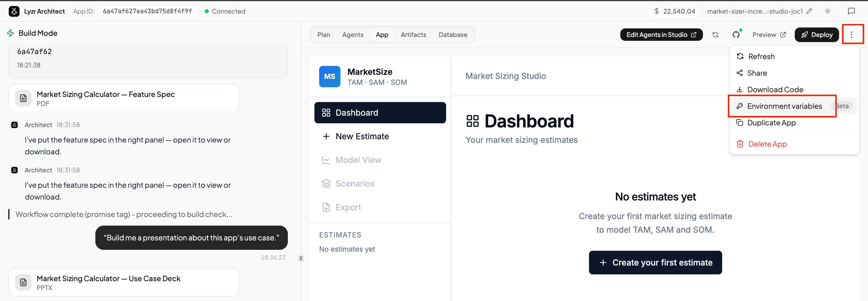Click the circular refresh icon beside Edit Agents
Viewport: 868px width, 301px height.
(715, 35)
